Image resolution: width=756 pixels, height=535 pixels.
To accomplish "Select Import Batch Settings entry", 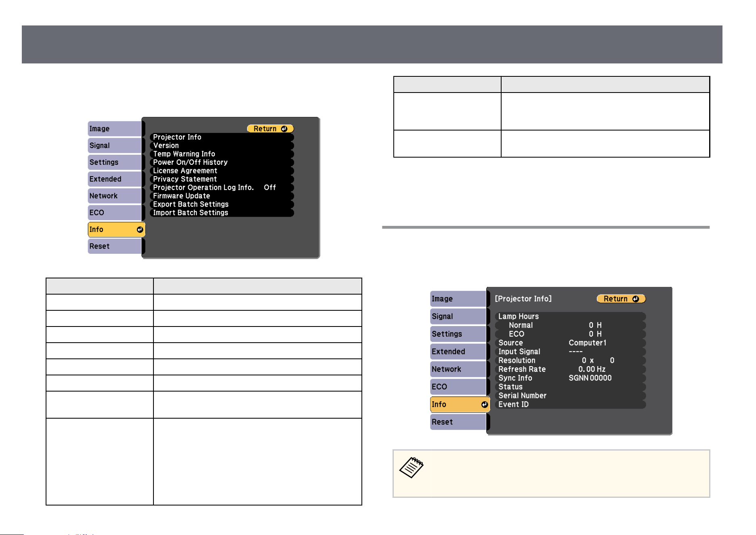I will coord(222,213).
